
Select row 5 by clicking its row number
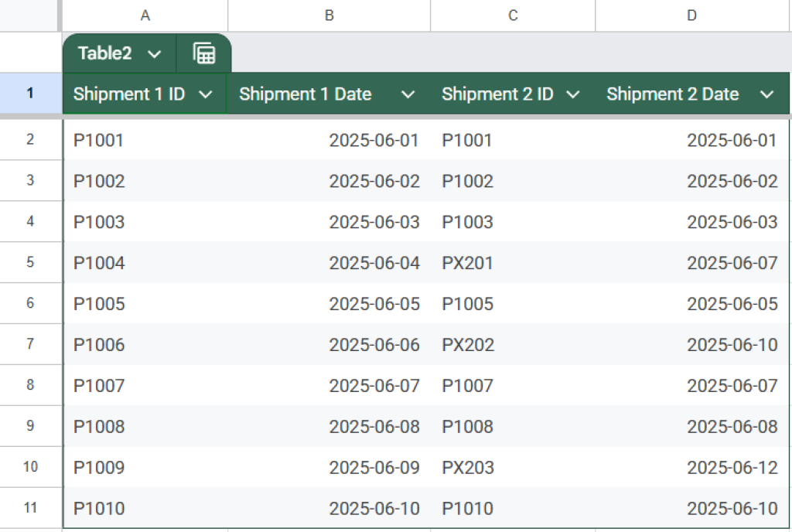[x=30, y=263]
